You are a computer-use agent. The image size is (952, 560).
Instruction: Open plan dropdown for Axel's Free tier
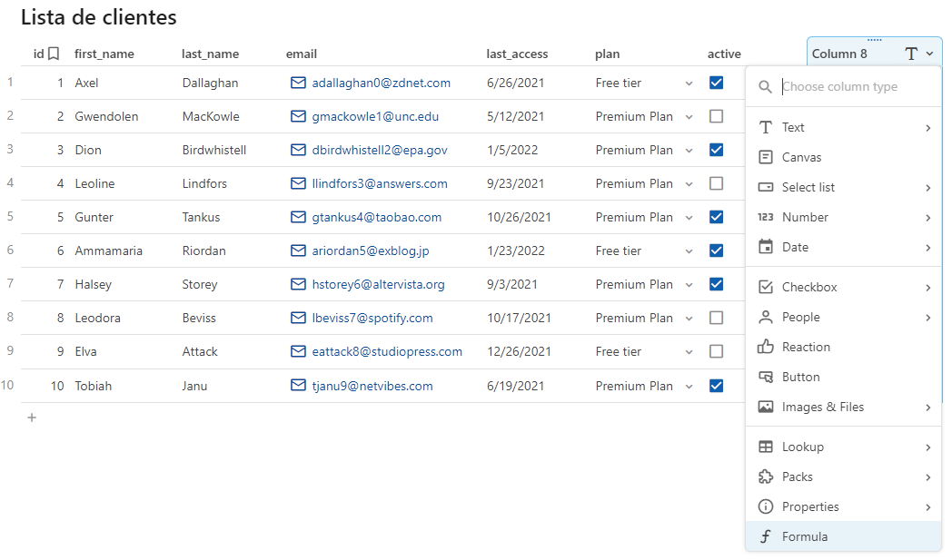(688, 84)
